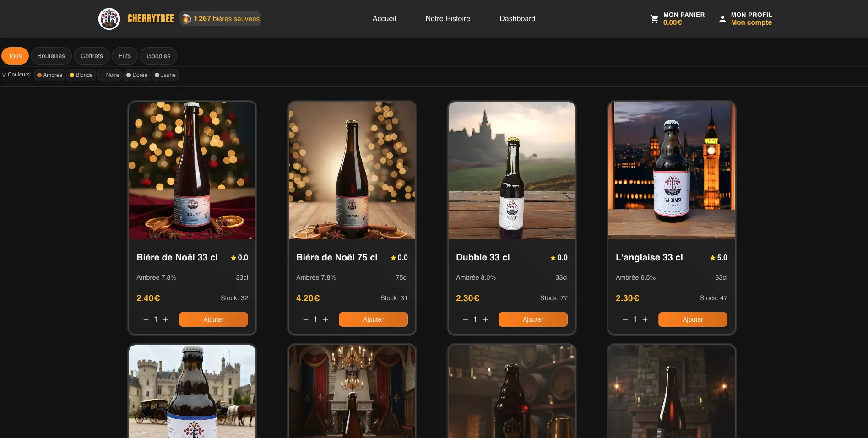Click the Cherrytree round logo
Screen dimensions: 868x438
(109, 19)
